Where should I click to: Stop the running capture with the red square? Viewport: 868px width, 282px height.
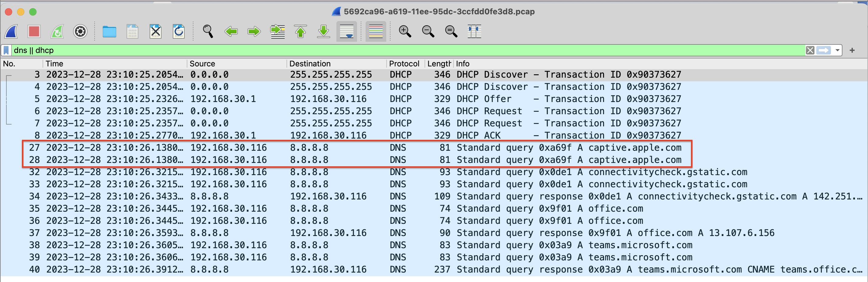34,32
